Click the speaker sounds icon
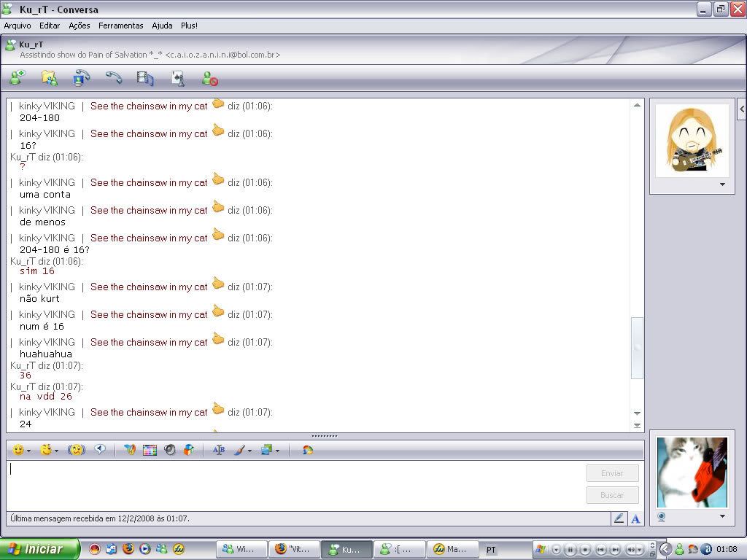The height and width of the screenshot is (560, 747). [169, 450]
